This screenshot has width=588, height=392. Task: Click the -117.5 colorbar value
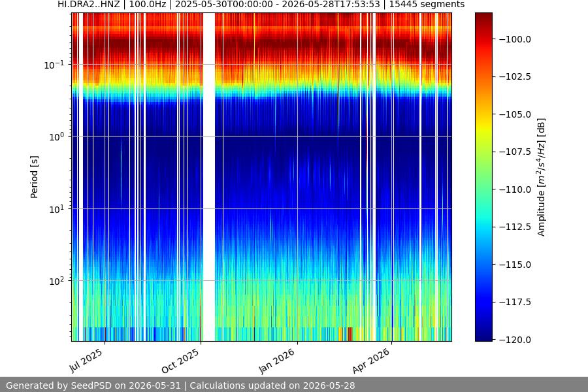click(x=515, y=302)
